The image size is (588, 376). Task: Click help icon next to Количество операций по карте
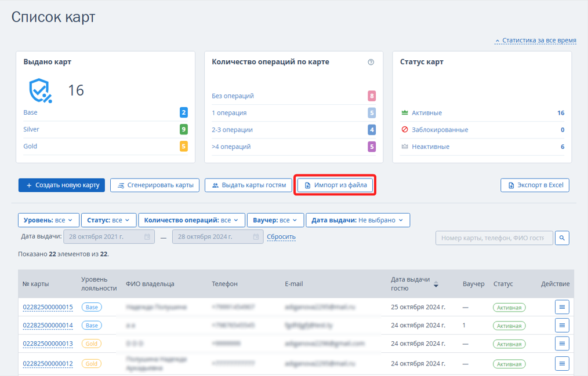(371, 62)
